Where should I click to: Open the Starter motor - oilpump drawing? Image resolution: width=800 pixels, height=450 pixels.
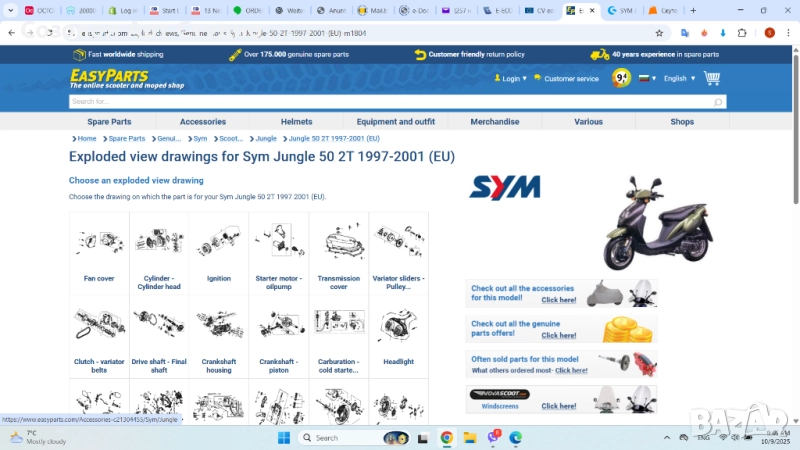pyautogui.click(x=279, y=253)
